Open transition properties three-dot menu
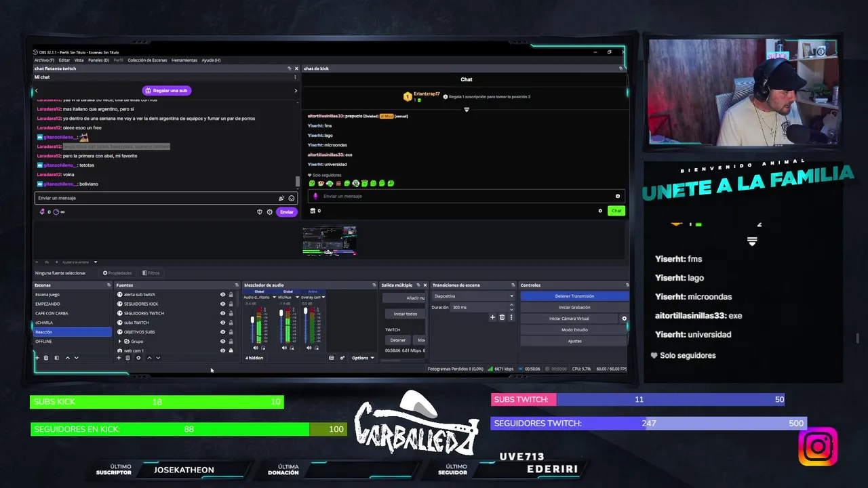 coord(511,317)
